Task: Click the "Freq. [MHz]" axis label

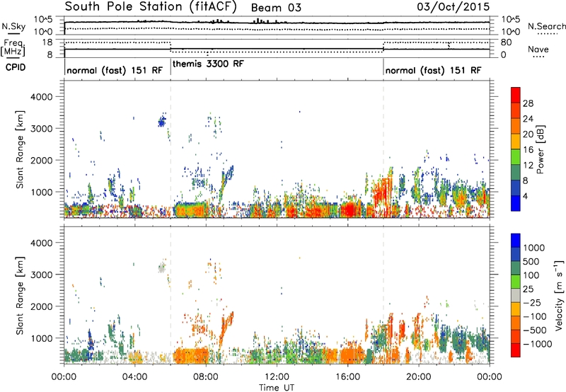Action: 13,47
